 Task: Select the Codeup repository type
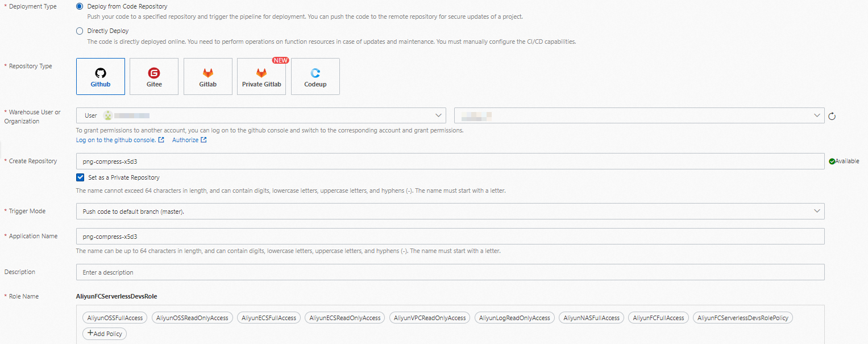click(x=315, y=76)
